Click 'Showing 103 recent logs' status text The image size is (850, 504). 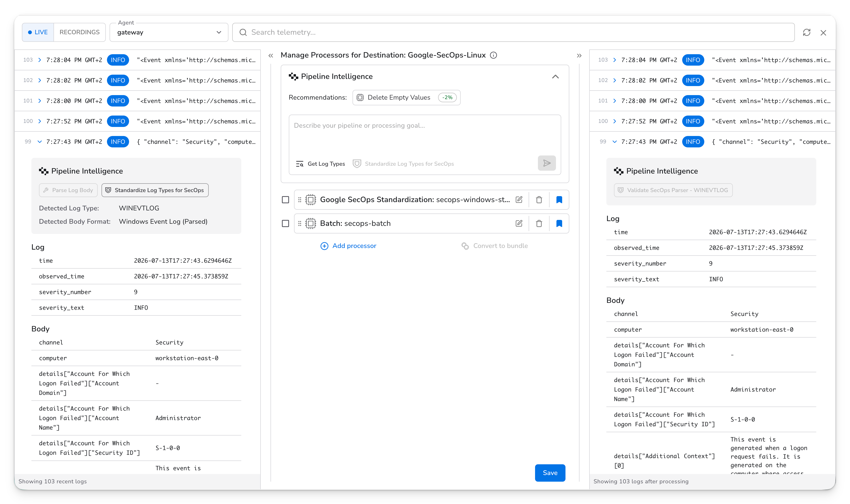[x=53, y=481]
